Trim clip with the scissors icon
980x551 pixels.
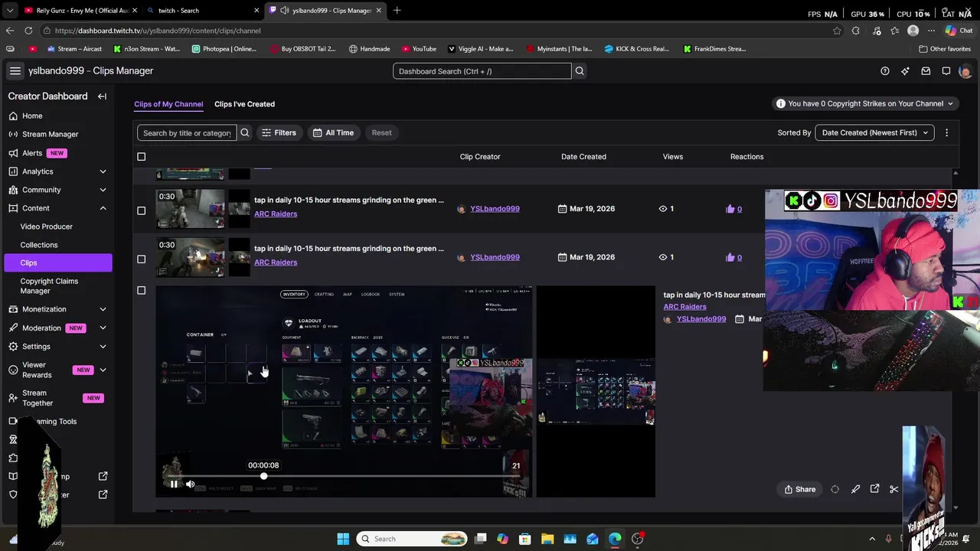893,490
